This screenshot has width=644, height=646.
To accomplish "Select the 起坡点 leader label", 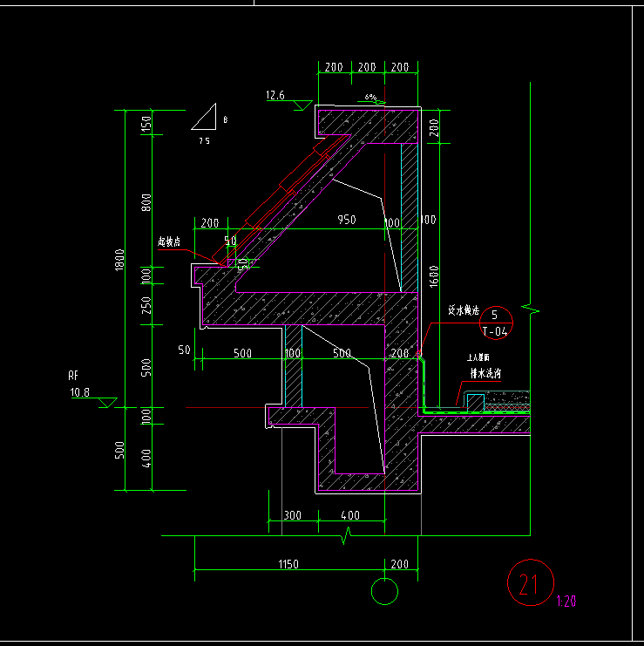I will click(169, 241).
